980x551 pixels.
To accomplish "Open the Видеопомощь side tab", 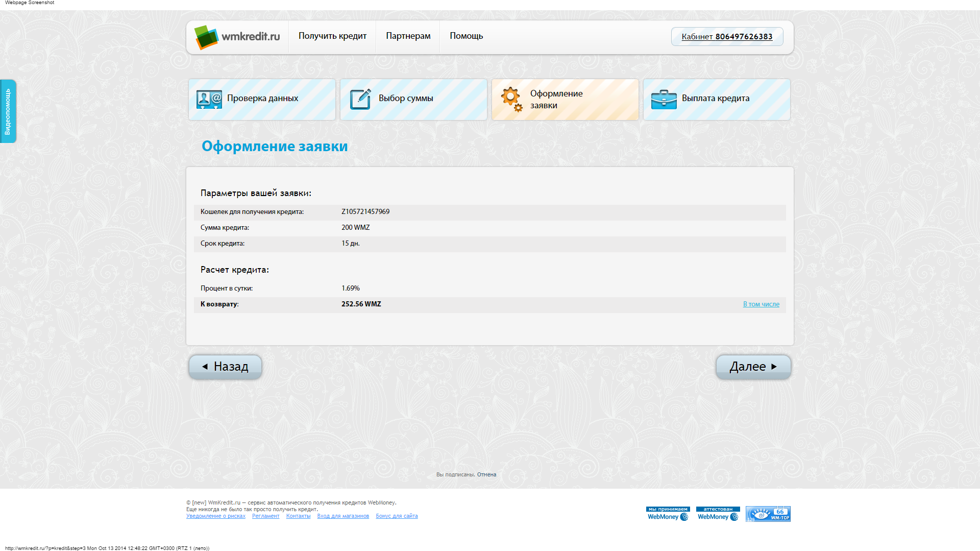I will click(8, 111).
